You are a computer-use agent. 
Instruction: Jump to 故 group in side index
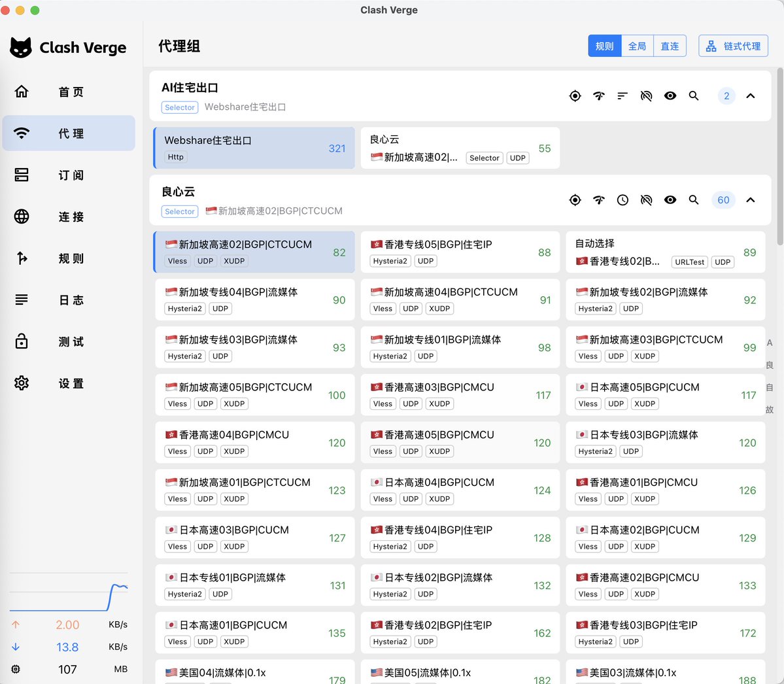(x=770, y=409)
